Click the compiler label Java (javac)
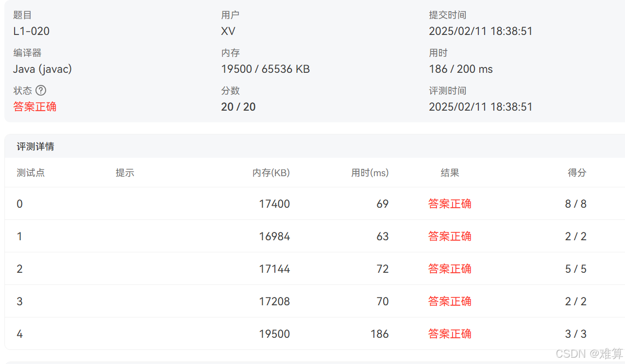The width and height of the screenshot is (625, 364). (42, 69)
